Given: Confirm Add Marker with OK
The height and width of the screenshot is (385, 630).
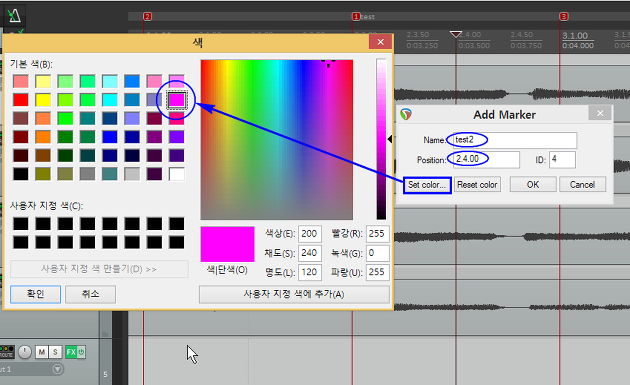Looking at the screenshot, I should click(533, 184).
